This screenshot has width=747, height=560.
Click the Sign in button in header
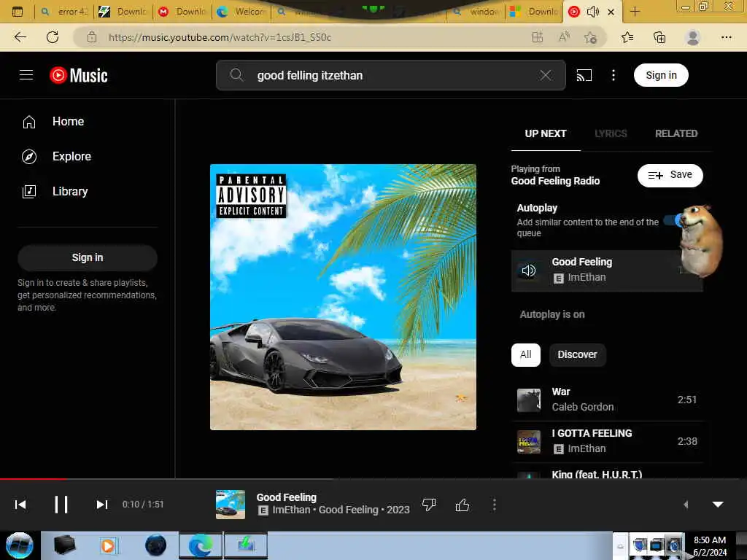(661, 75)
